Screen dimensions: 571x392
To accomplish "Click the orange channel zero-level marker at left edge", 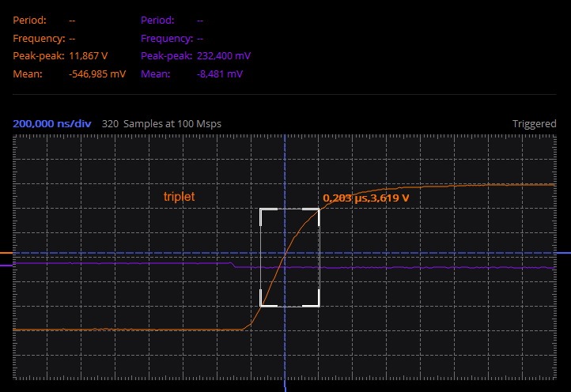I will [6, 253].
